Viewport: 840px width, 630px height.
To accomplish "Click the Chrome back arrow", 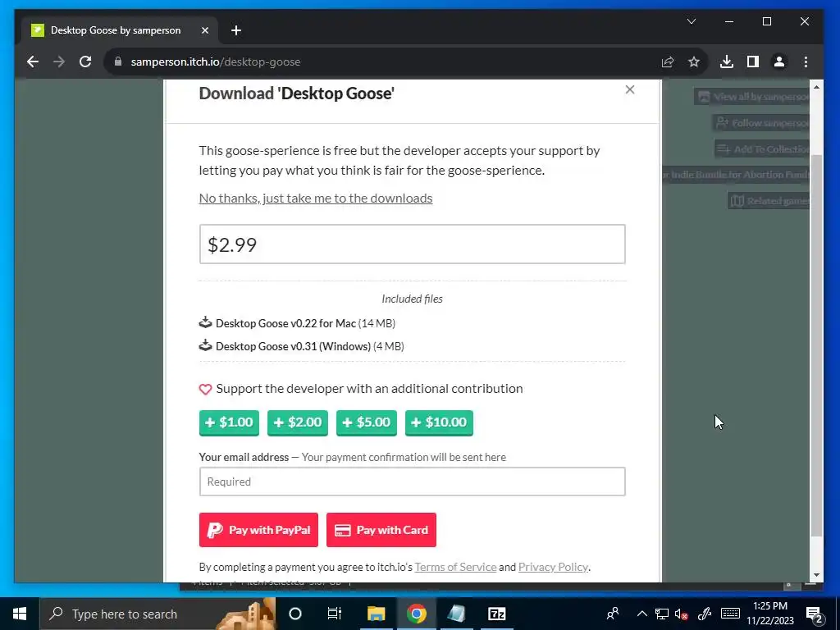I will (33, 62).
